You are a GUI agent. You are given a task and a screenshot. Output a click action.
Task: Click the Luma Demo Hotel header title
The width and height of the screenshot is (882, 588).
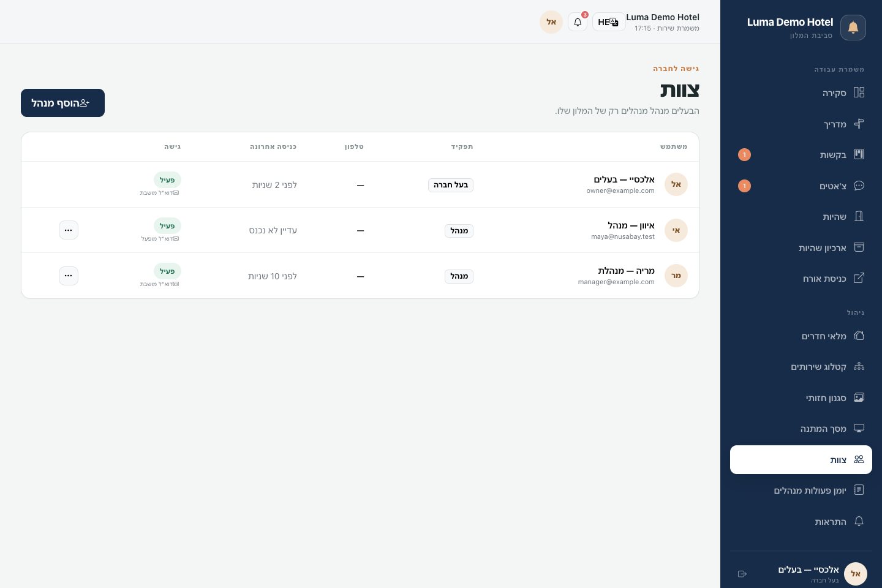tap(663, 17)
